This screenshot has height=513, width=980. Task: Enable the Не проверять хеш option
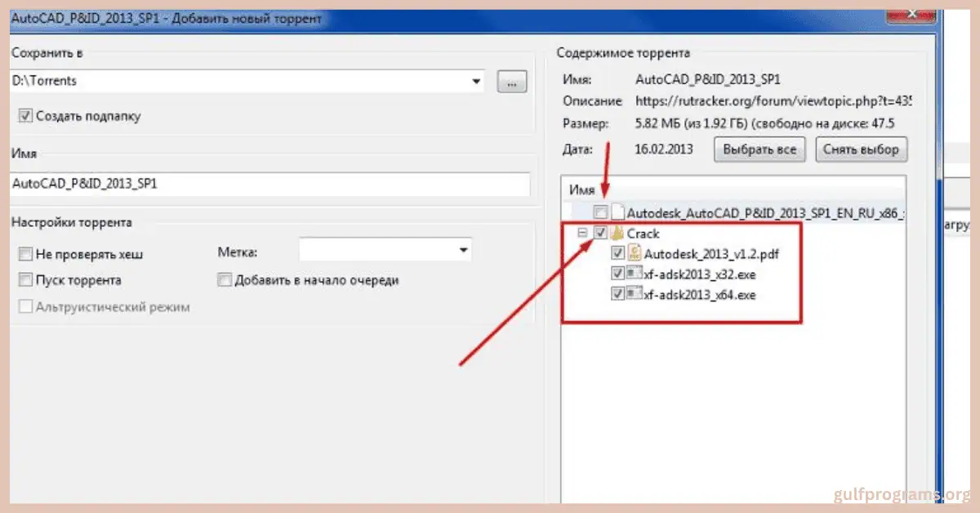click(25, 254)
